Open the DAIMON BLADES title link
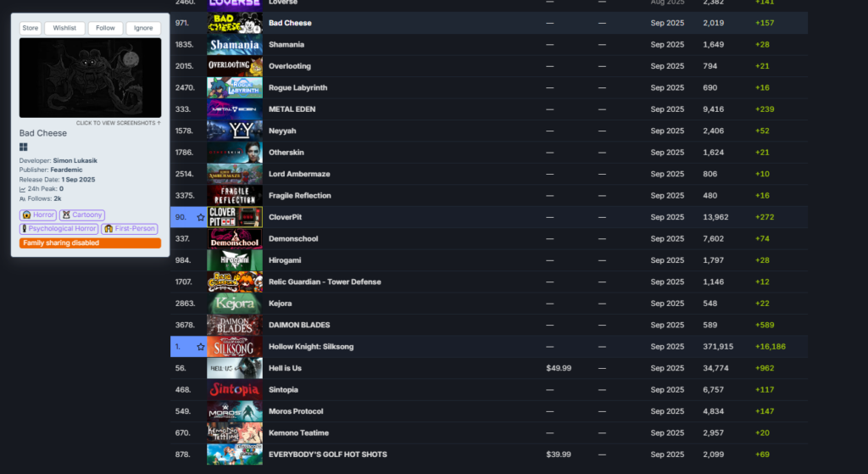The height and width of the screenshot is (474, 868). (x=299, y=326)
